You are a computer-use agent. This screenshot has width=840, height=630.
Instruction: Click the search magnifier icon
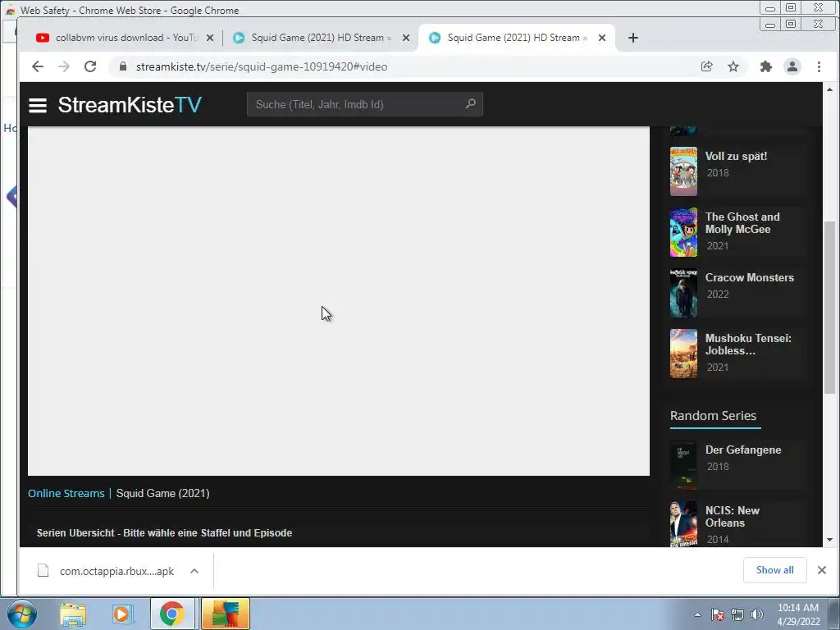pyautogui.click(x=470, y=104)
